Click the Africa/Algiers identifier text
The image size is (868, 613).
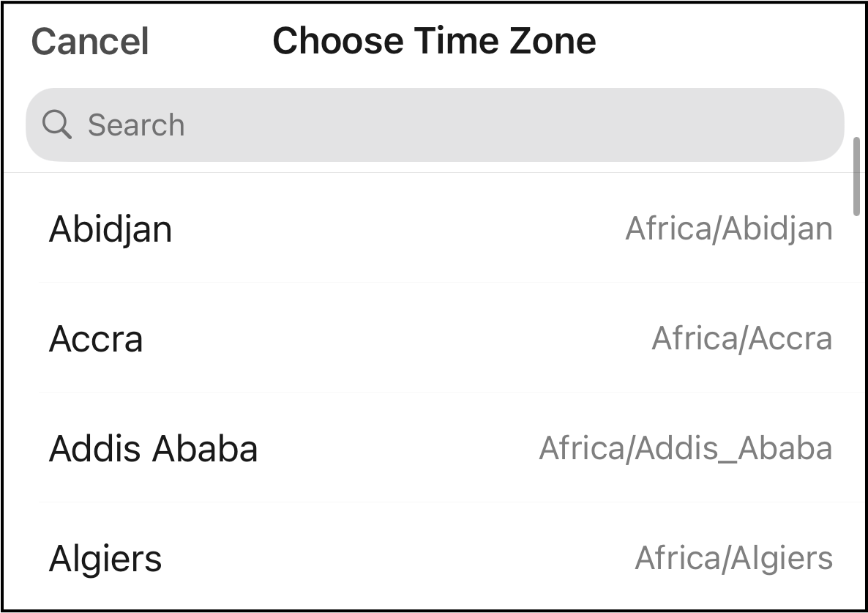tap(733, 558)
